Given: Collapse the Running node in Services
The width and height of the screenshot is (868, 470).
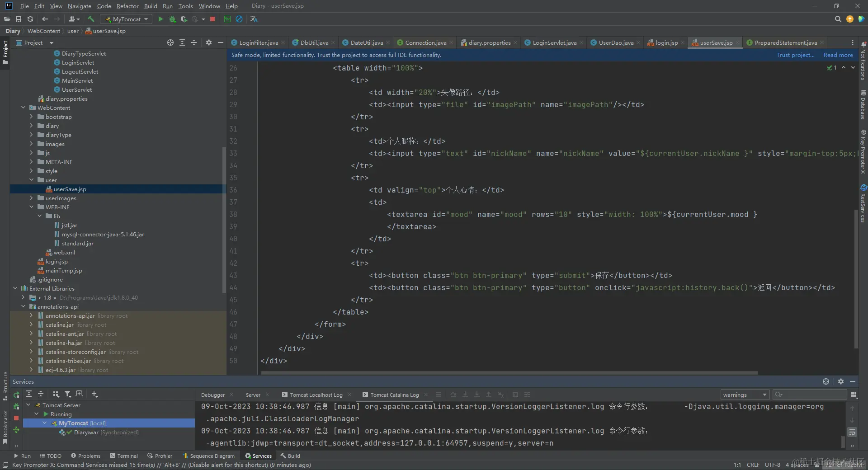Looking at the screenshot, I should pyautogui.click(x=37, y=414).
